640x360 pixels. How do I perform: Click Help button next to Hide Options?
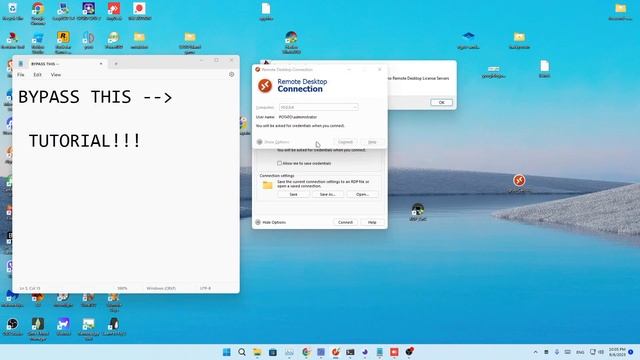click(x=372, y=222)
